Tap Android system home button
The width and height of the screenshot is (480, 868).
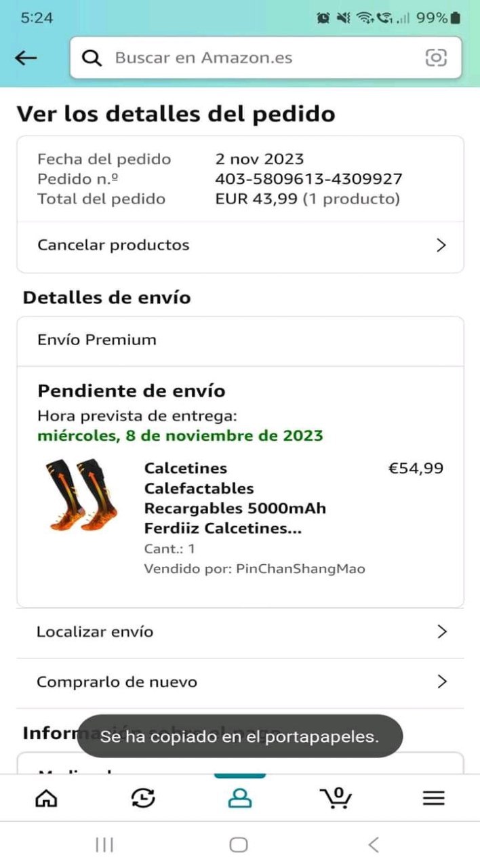coord(239,844)
